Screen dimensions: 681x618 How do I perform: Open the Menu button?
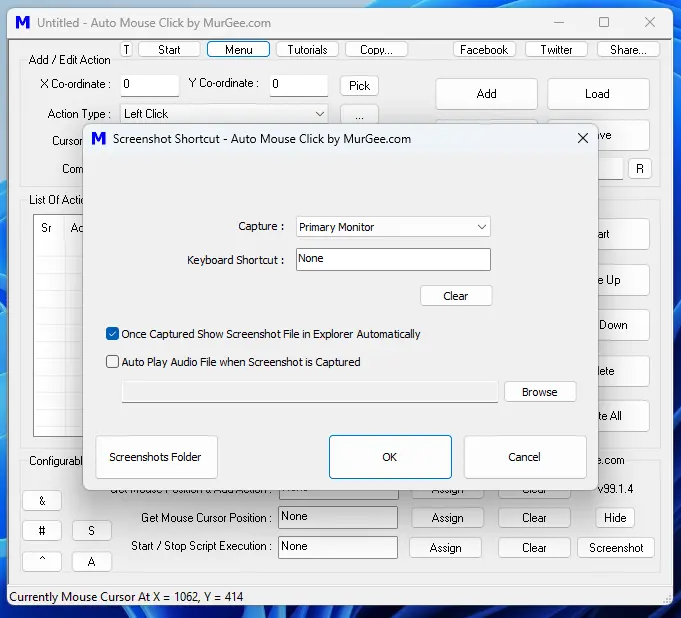pyautogui.click(x=238, y=50)
